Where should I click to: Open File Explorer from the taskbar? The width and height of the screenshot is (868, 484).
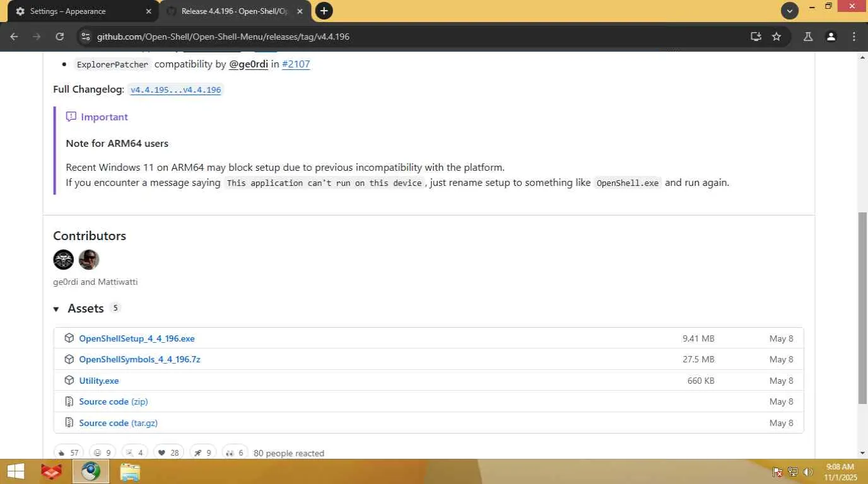pyautogui.click(x=130, y=472)
